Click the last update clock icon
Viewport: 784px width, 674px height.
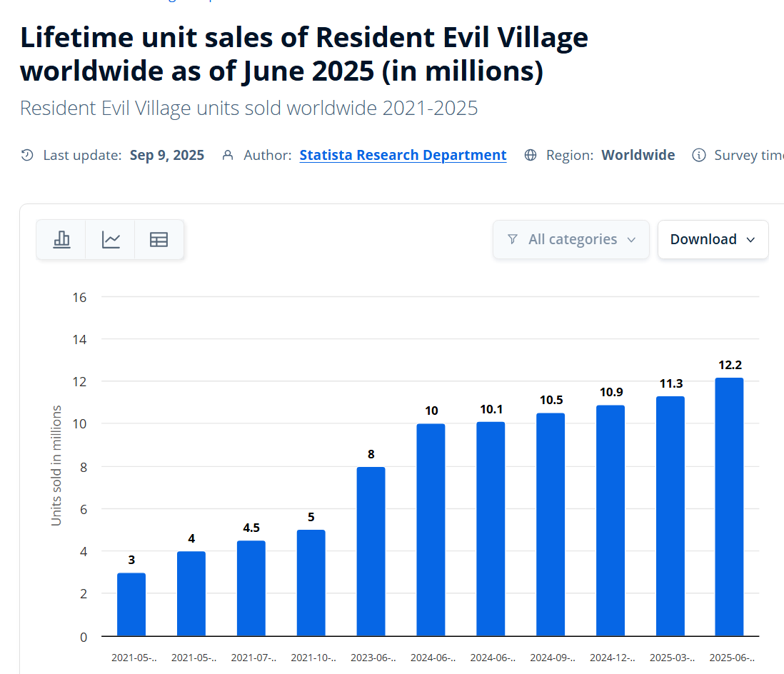(x=27, y=155)
